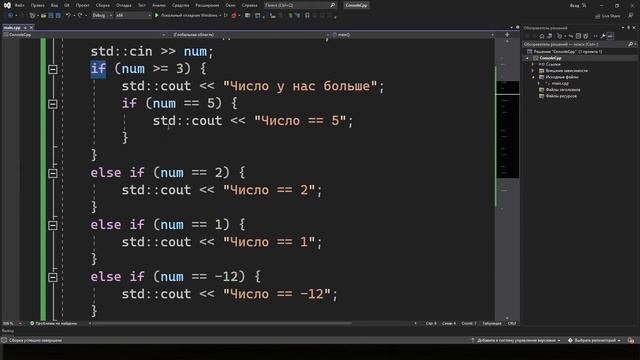Collapse the ConsoleCpp project node

coord(527,58)
